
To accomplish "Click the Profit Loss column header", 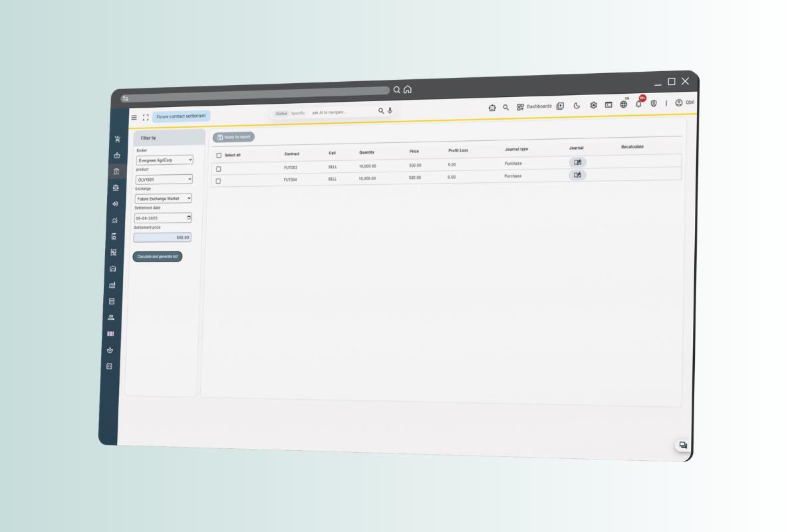I will click(x=458, y=150).
